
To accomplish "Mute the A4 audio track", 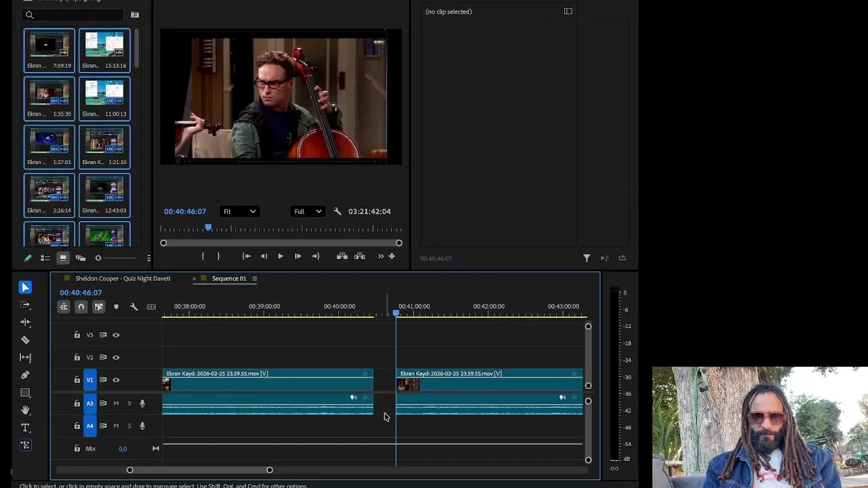I will (116, 426).
